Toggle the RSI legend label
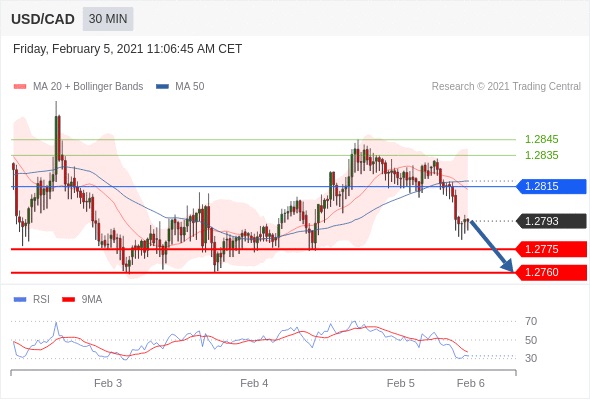Viewport: 590px width, 400px height. (x=41, y=299)
